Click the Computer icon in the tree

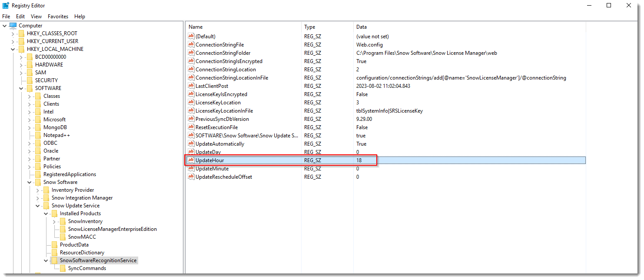point(13,26)
